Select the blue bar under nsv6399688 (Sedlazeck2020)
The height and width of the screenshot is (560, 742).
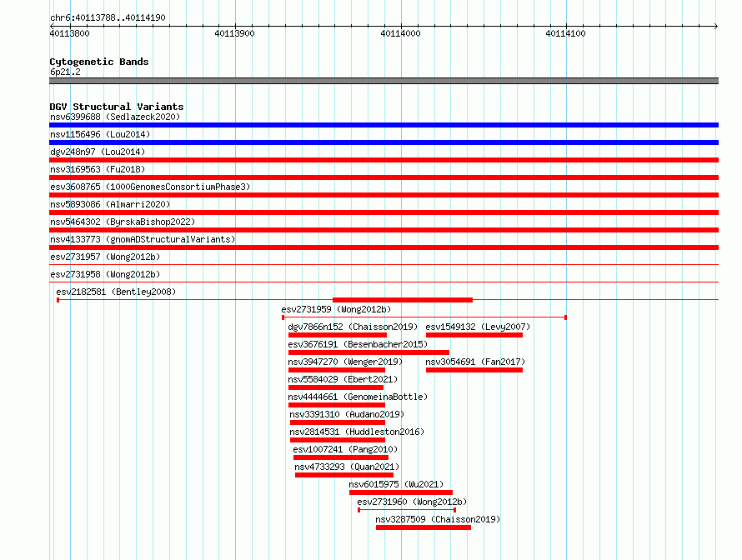(x=384, y=125)
